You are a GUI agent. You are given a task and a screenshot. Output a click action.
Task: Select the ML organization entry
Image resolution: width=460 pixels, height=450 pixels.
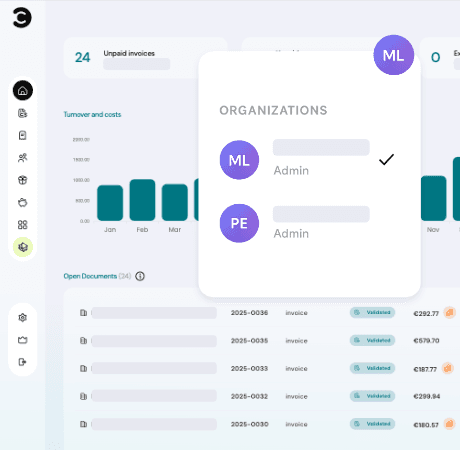[x=307, y=160]
